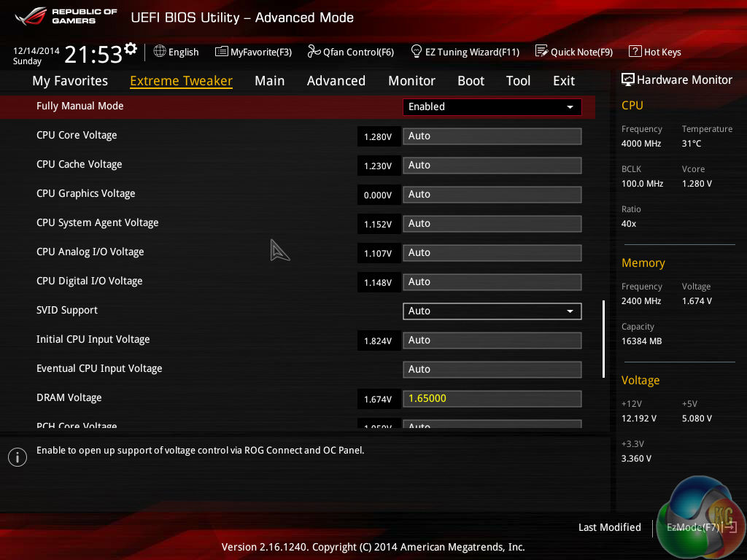Image resolution: width=747 pixels, height=560 pixels.
Task: Click the 4000 MHz CPU frequency value
Action: [x=641, y=144]
